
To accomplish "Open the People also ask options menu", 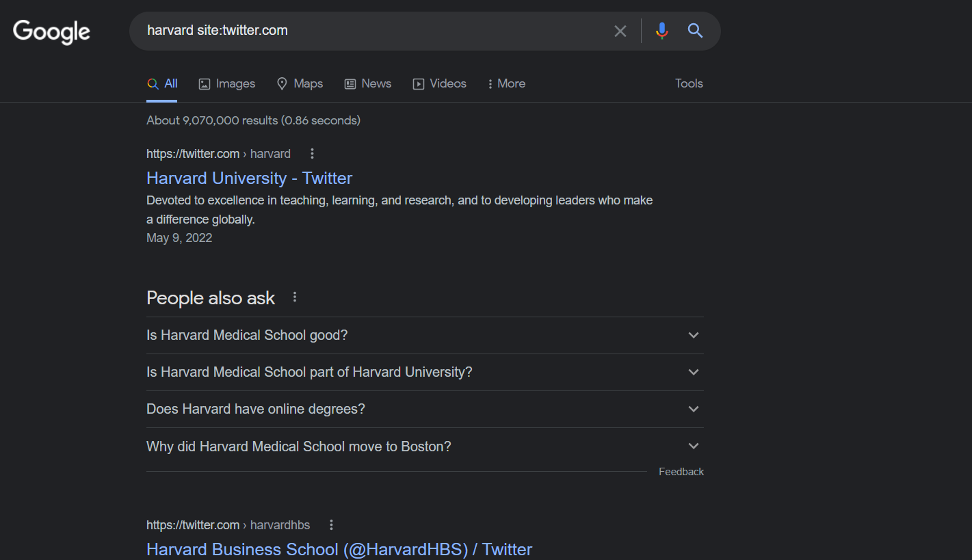I will [x=295, y=297].
